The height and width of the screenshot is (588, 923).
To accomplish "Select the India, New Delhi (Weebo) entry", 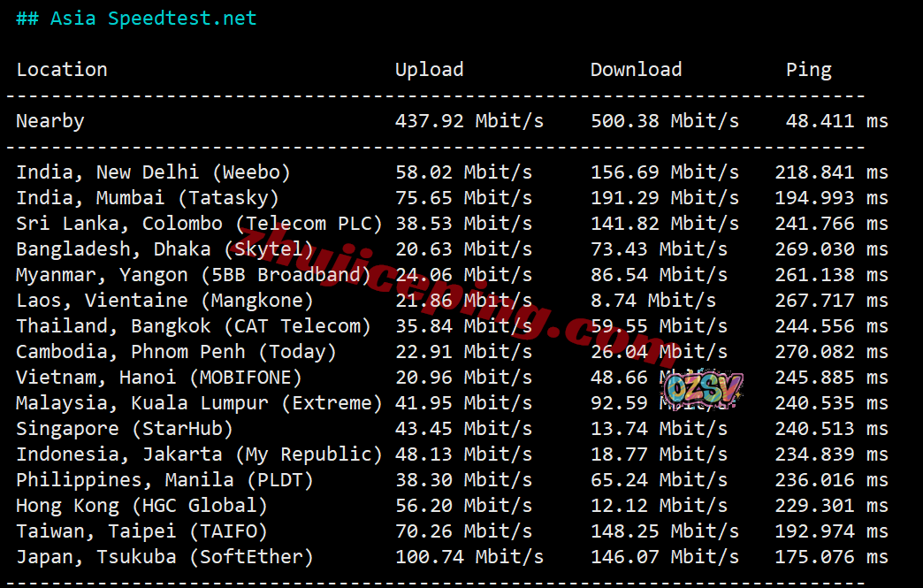I will pyautogui.click(x=153, y=172).
